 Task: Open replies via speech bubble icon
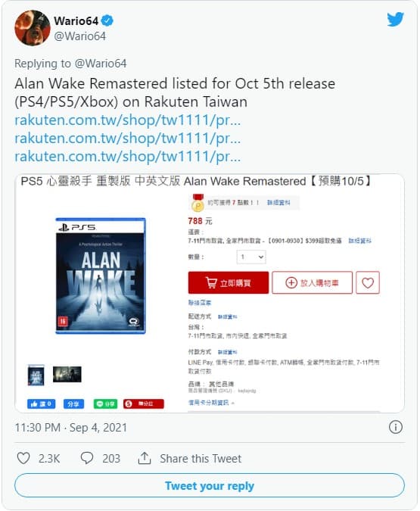87,458
